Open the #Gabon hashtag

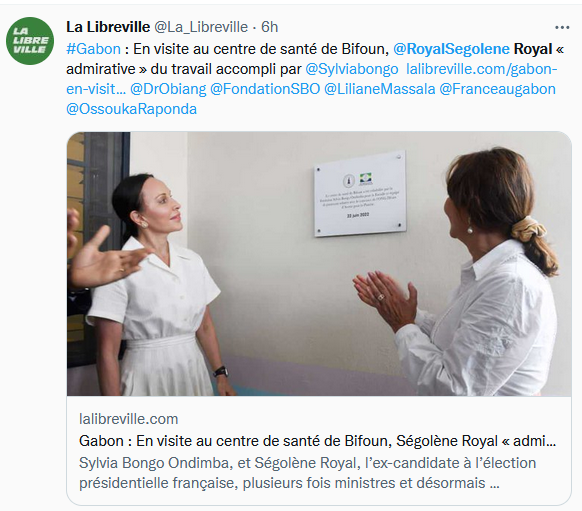tap(94, 49)
